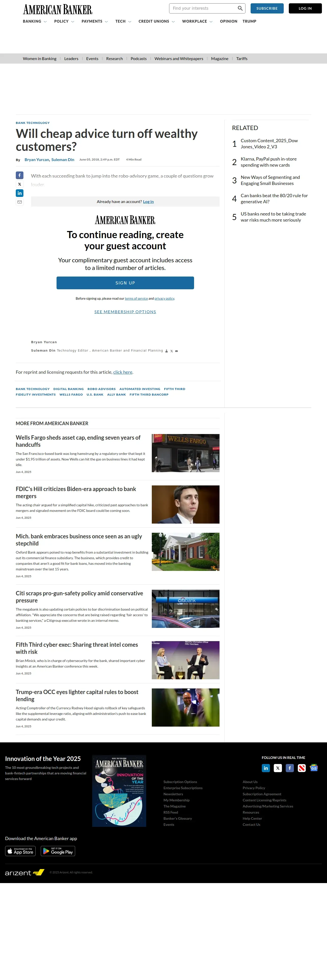Click the American Banker header logo
Viewport: 327px width, 980px height.
click(x=58, y=9)
